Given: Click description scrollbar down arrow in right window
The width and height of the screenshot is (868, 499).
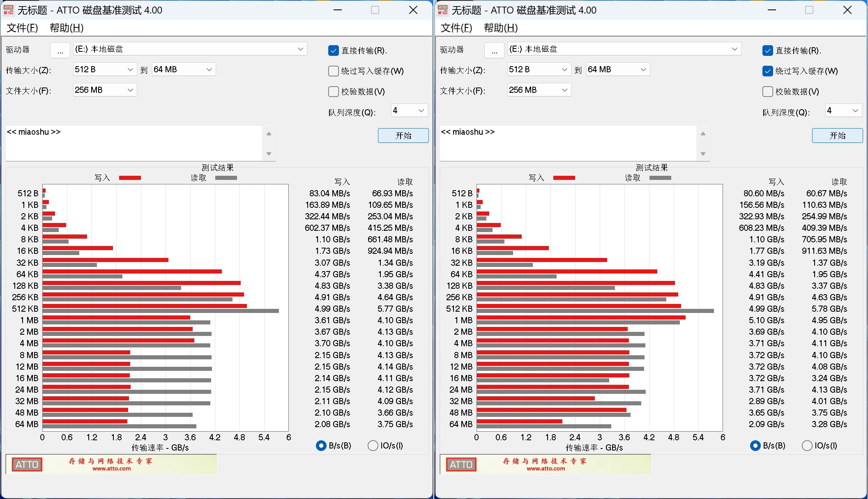Looking at the screenshot, I should point(703,154).
